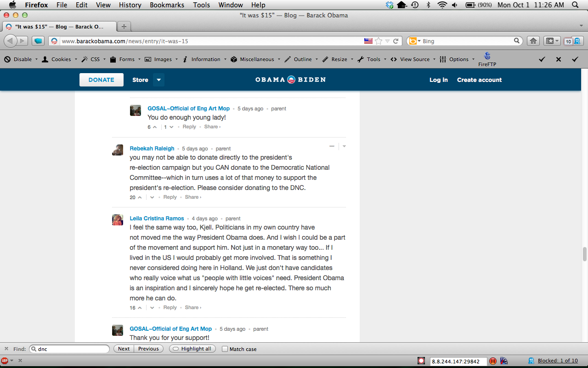Viewport: 588px width, 368px height.
Task: Click the Adblock Plus icon in the status bar
Action: (5, 361)
